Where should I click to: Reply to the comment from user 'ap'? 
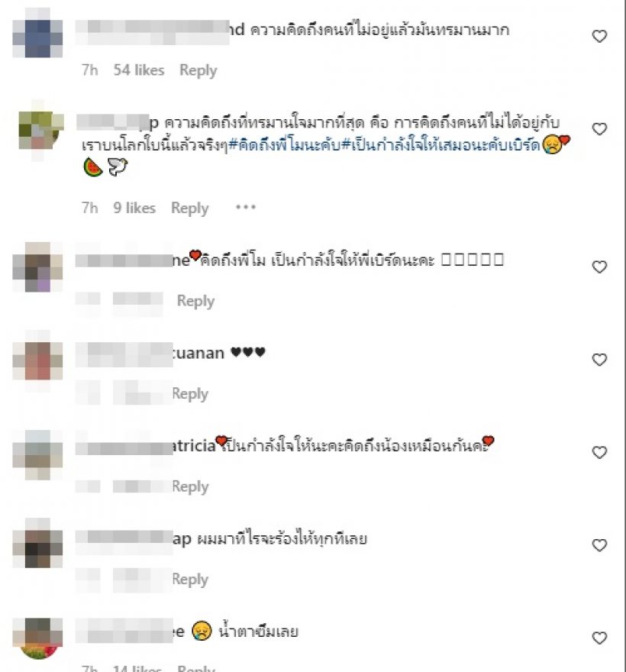190,579
